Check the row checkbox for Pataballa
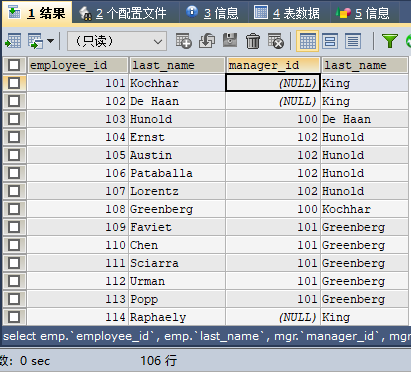 click(14, 173)
